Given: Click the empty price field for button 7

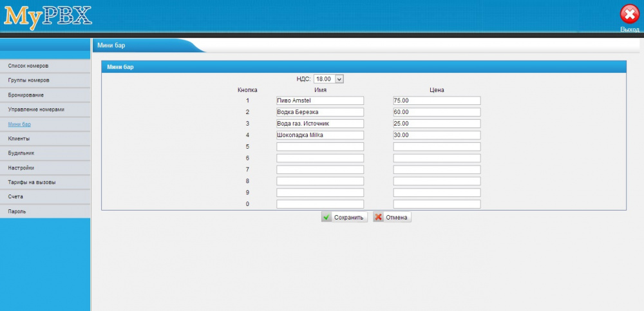Looking at the screenshot, I should [x=437, y=170].
